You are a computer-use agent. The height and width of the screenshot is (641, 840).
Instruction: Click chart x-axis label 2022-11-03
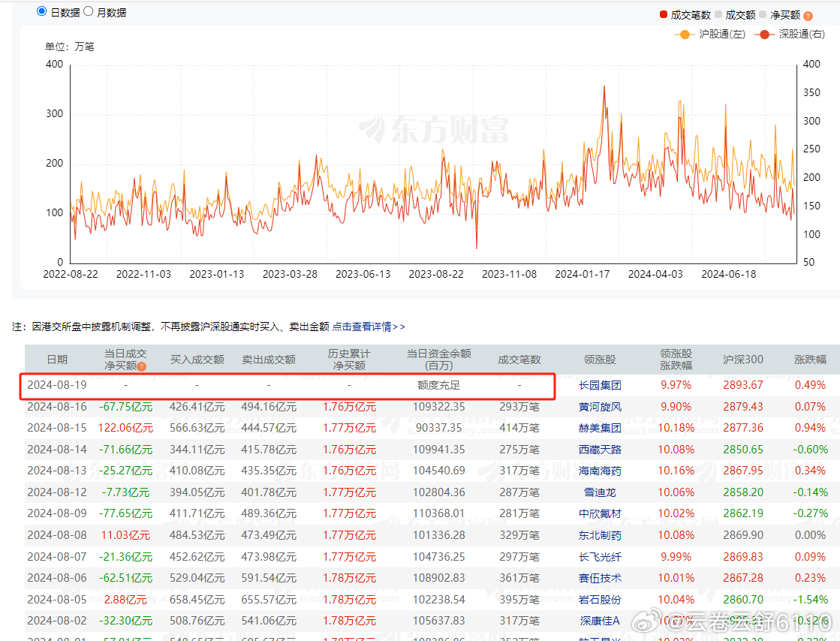click(143, 274)
